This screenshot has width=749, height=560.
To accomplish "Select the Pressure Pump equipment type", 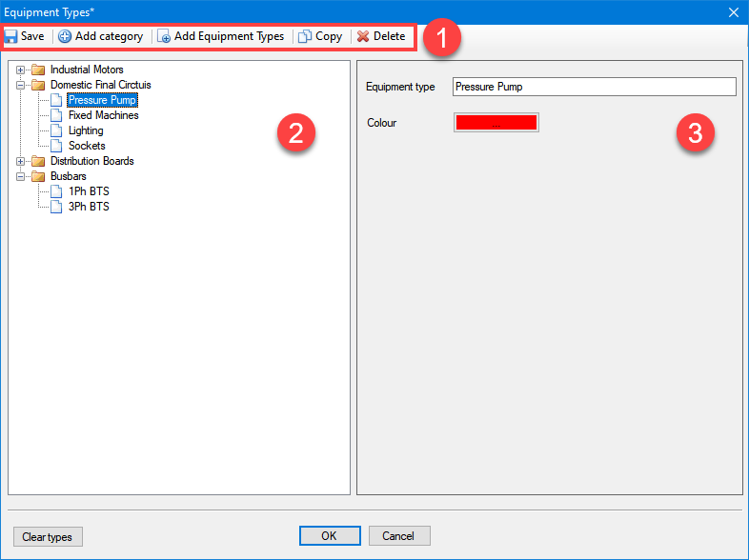I will pyautogui.click(x=102, y=100).
